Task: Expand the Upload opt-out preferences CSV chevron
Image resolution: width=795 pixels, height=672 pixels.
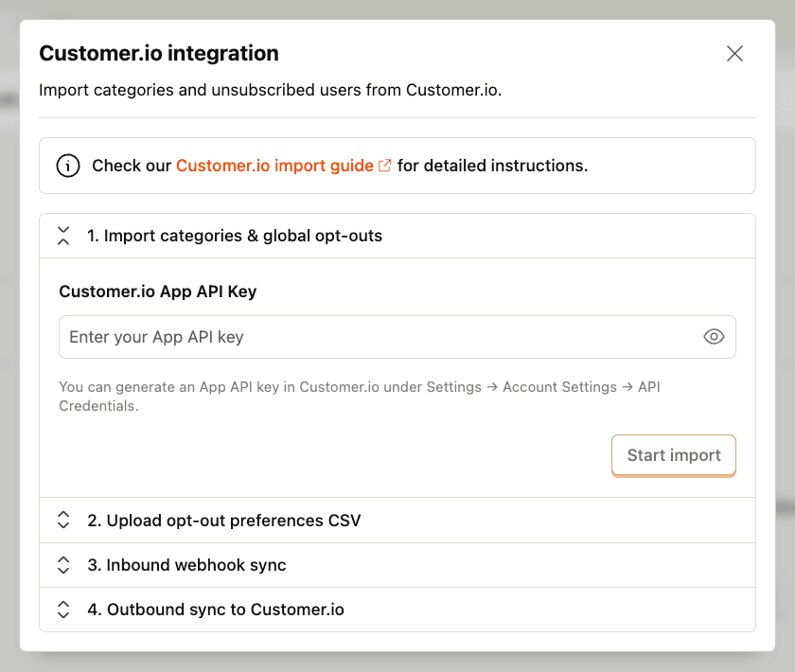Action: pos(63,520)
